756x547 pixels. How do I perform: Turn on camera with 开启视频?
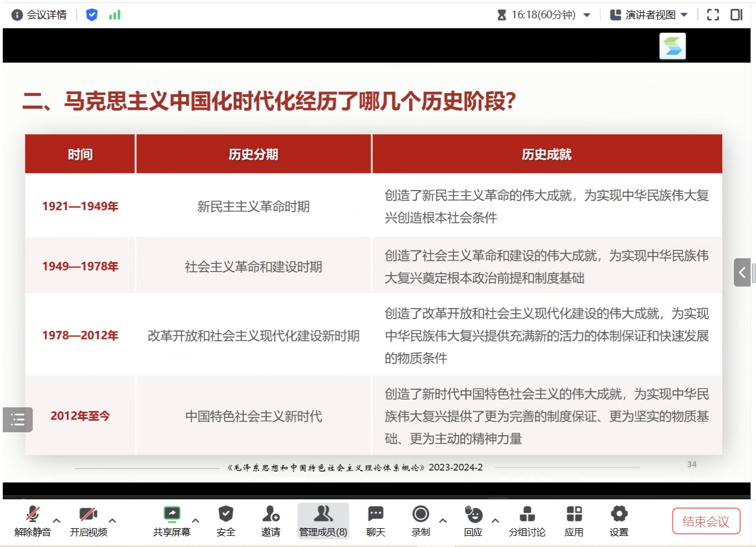click(88, 521)
